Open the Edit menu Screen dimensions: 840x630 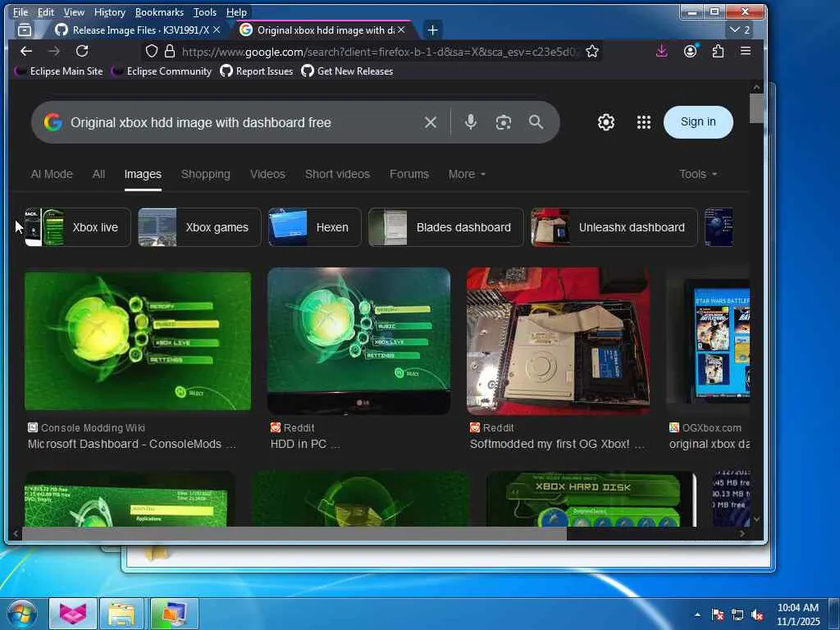[x=46, y=11]
